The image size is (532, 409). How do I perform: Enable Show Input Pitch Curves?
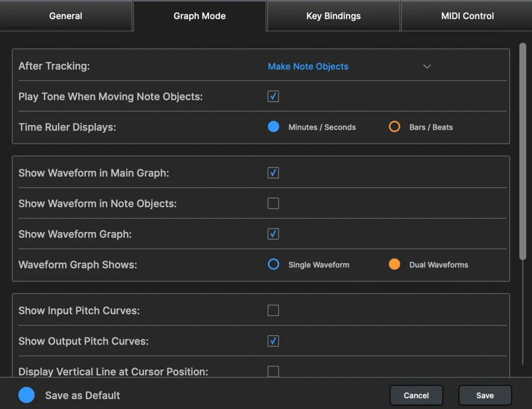(x=273, y=310)
